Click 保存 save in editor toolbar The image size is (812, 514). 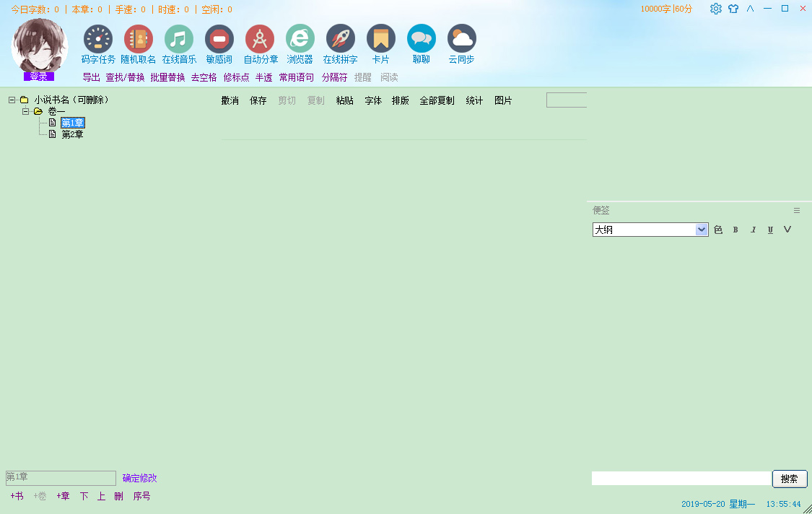[258, 100]
